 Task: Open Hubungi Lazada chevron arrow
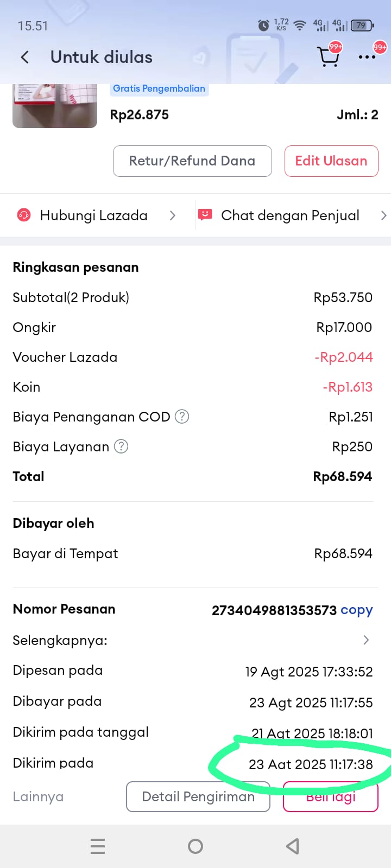[173, 215]
